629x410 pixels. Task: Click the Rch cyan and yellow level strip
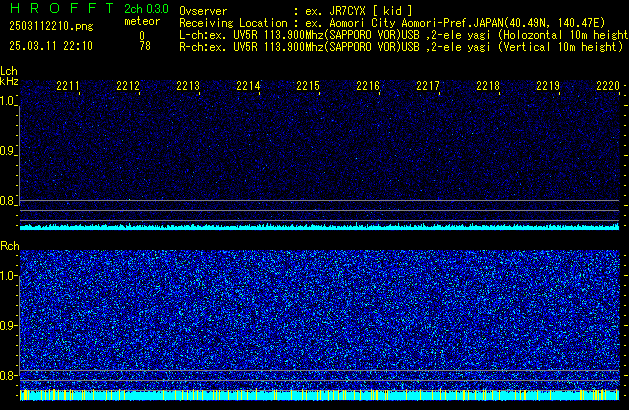[319, 395]
